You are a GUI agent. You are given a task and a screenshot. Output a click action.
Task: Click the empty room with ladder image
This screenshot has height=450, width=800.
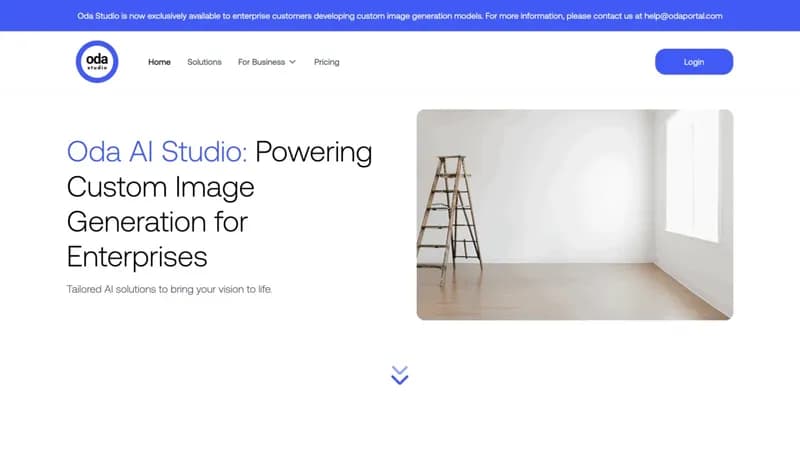[575, 215]
